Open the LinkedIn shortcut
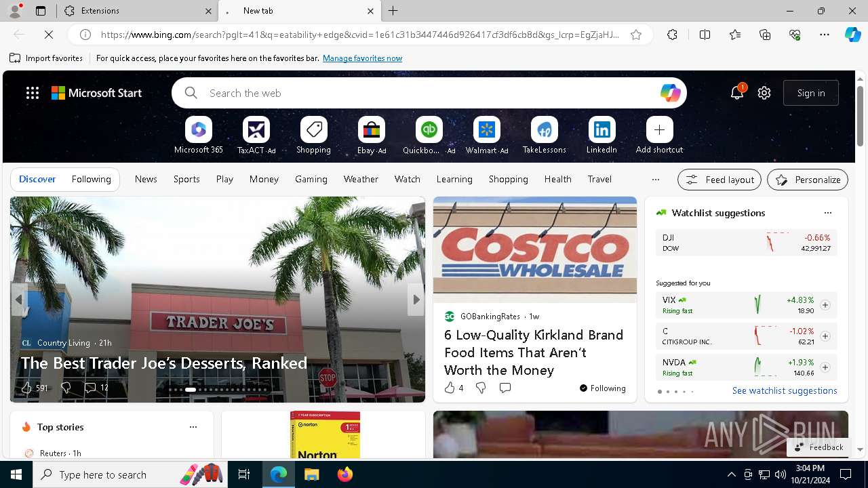The image size is (868, 488). pos(601,136)
